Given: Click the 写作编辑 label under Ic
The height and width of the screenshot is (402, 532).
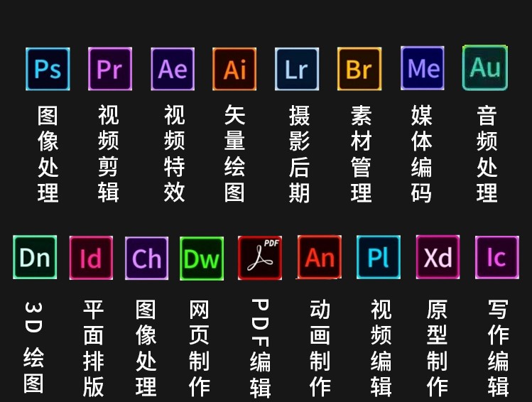Looking at the screenshot, I should point(498,348).
